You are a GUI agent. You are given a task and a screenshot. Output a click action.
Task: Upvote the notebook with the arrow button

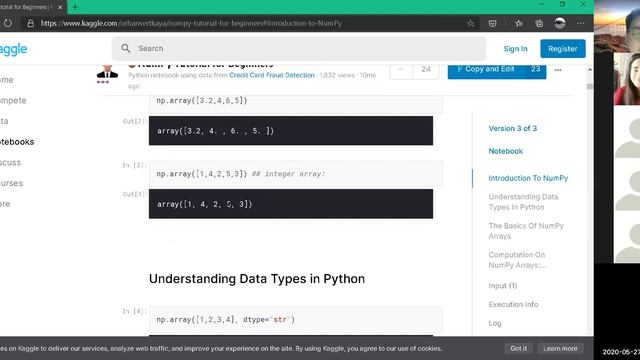coord(401,70)
